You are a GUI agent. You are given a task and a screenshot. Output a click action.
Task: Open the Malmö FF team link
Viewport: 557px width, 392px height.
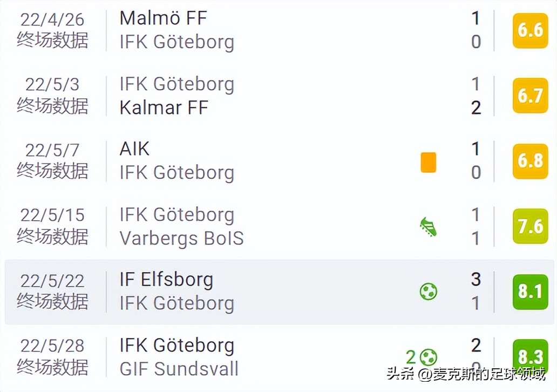tap(163, 18)
